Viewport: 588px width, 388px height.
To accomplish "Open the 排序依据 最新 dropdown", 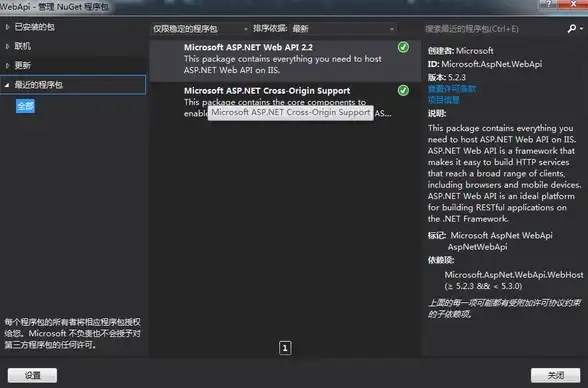I will click(343, 29).
